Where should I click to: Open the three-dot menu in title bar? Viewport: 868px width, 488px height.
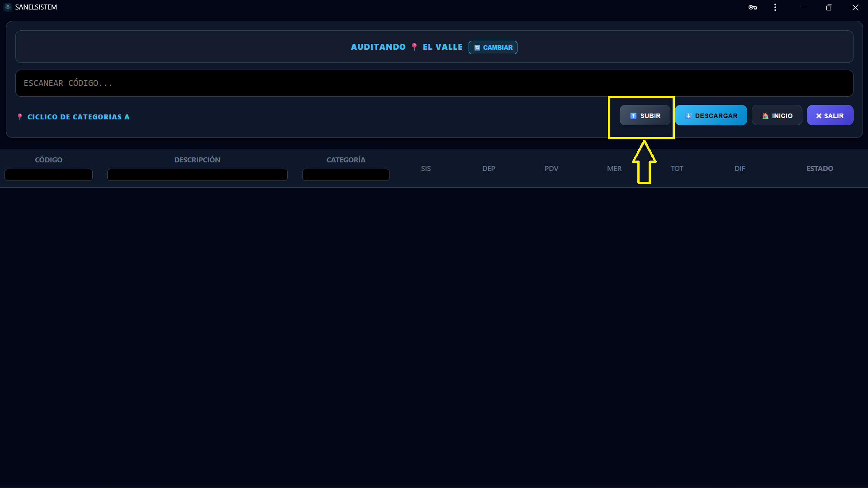(x=775, y=7)
